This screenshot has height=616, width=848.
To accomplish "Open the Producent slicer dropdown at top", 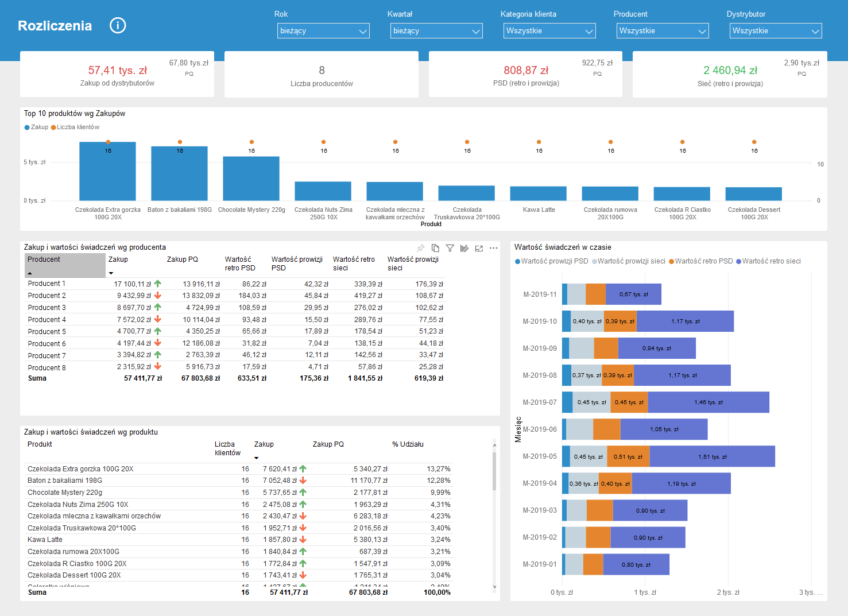I will (x=663, y=31).
